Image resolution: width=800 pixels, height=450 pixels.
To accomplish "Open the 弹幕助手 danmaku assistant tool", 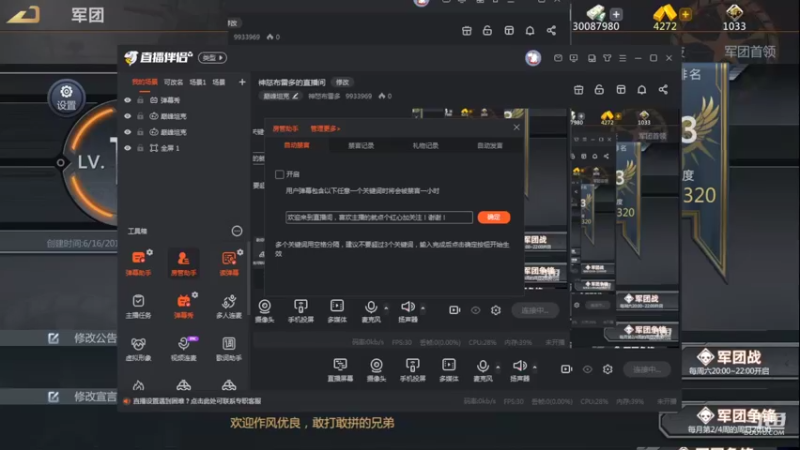I will pyautogui.click(x=138, y=263).
